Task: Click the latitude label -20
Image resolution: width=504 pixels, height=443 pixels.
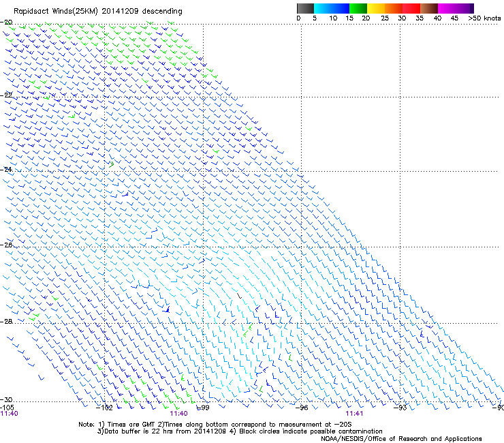Action: coord(6,22)
